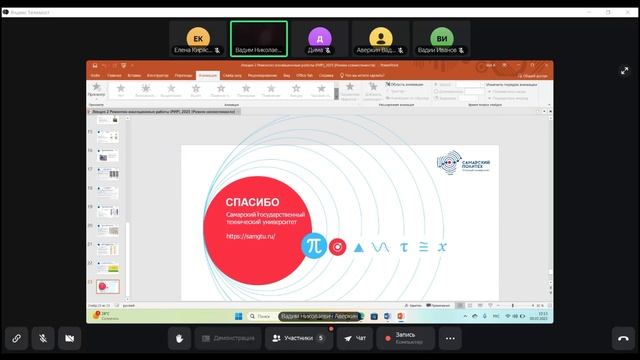Click the blue pi symbol on the slide
The width and height of the screenshot is (640, 360).
click(x=314, y=246)
